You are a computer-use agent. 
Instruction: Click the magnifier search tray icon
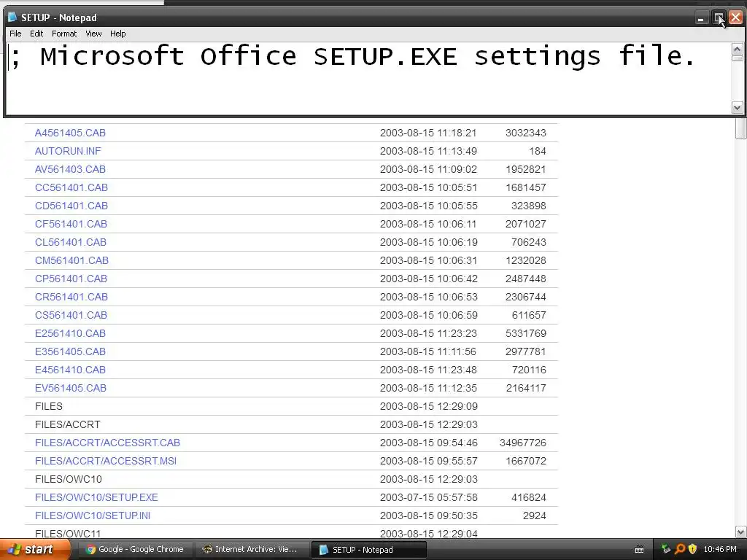pyautogui.click(x=680, y=549)
